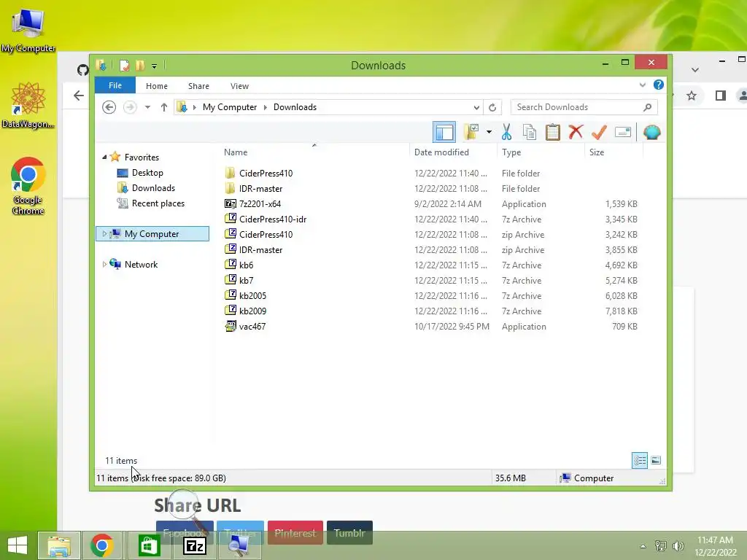Expand the My Computer tree node
Screen dimensions: 747x560
pos(104,234)
